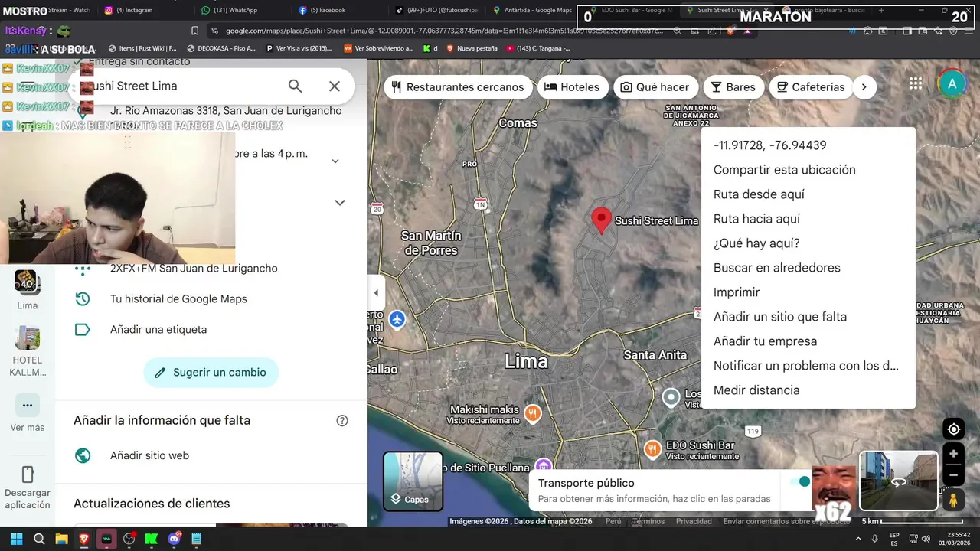Clear the Sushi Street Lima search
This screenshot has width=980, height=551.
pos(335,86)
